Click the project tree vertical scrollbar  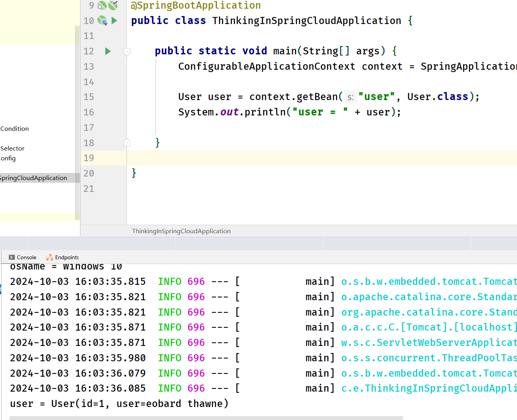77,118
